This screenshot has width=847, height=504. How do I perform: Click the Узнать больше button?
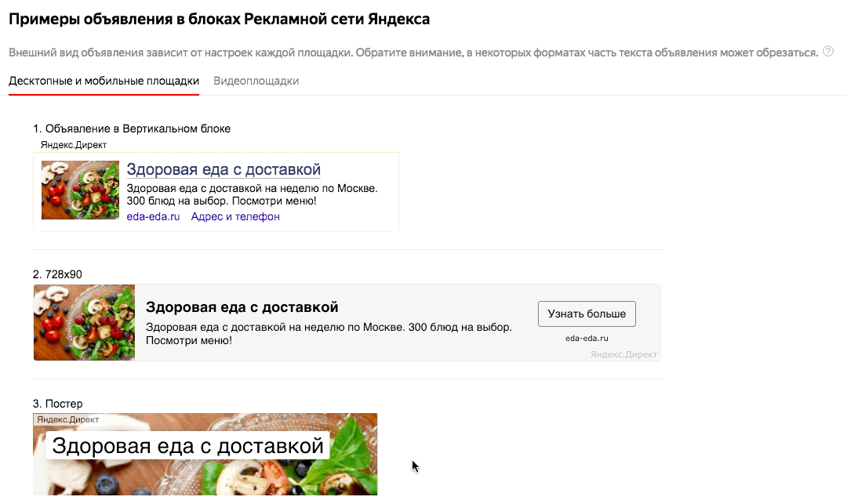587,314
